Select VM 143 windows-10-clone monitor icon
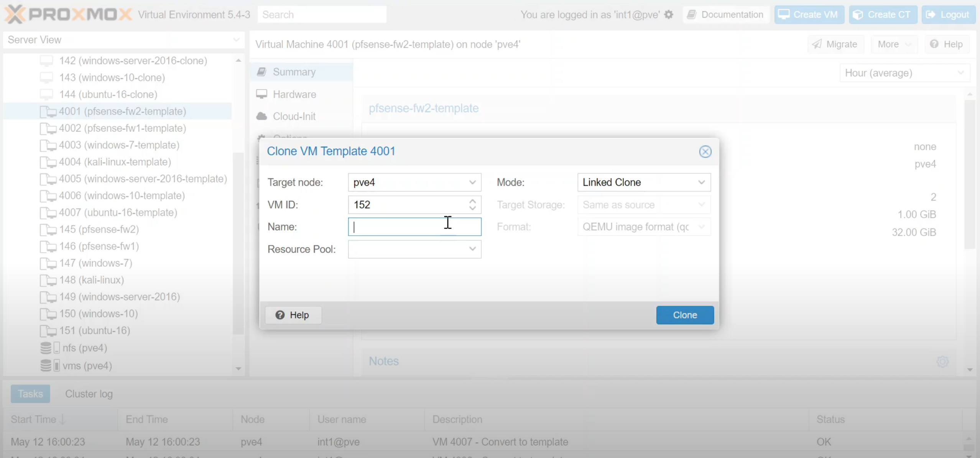The height and width of the screenshot is (458, 980). [x=46, y=77]
